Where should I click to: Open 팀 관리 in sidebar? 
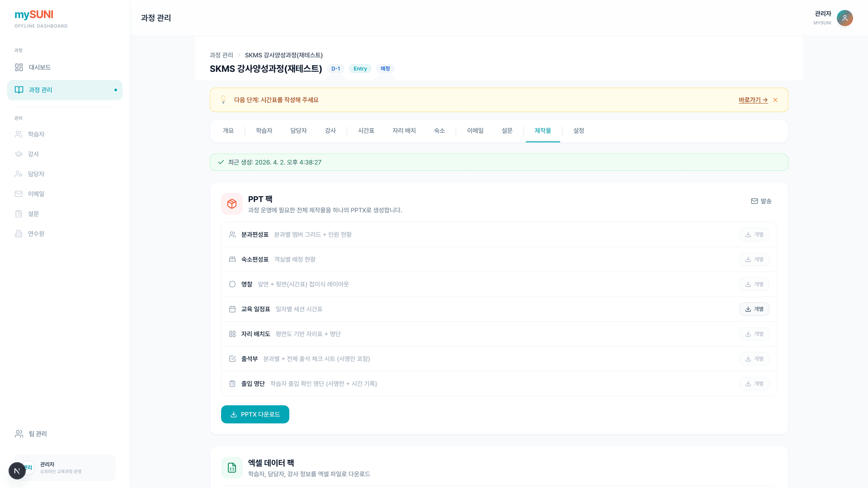point(65,434)
